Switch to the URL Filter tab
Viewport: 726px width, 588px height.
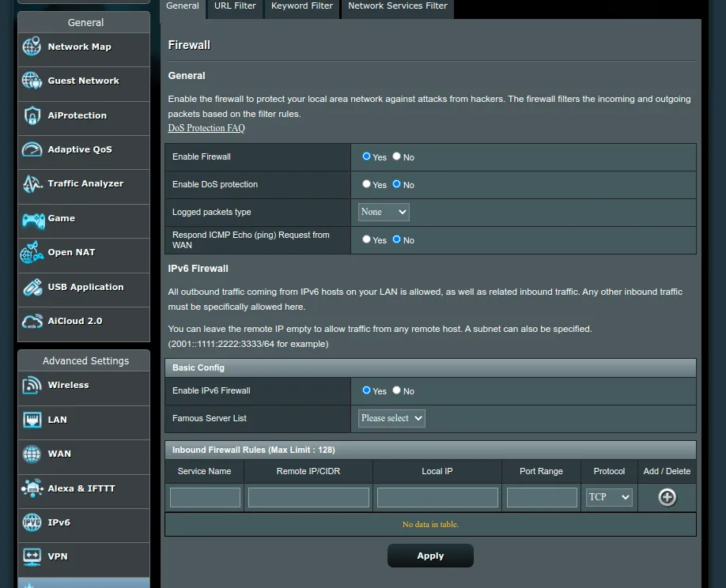(x=235, y=6)
